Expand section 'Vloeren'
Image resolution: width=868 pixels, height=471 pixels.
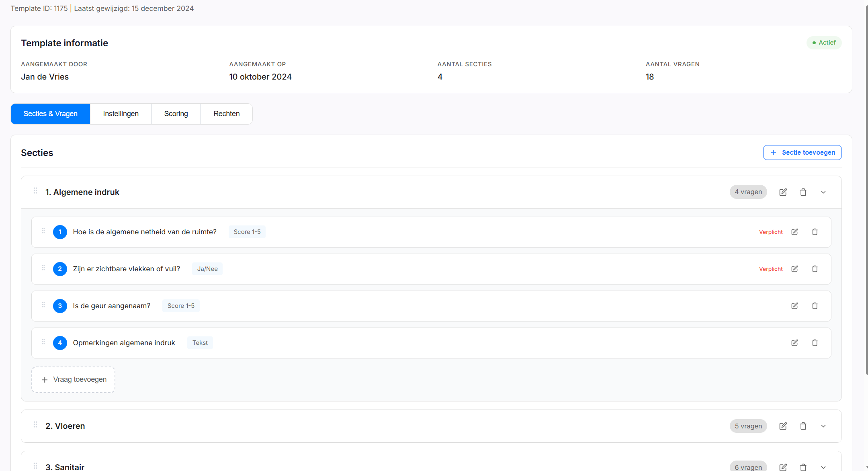click(x=823, y=426)
